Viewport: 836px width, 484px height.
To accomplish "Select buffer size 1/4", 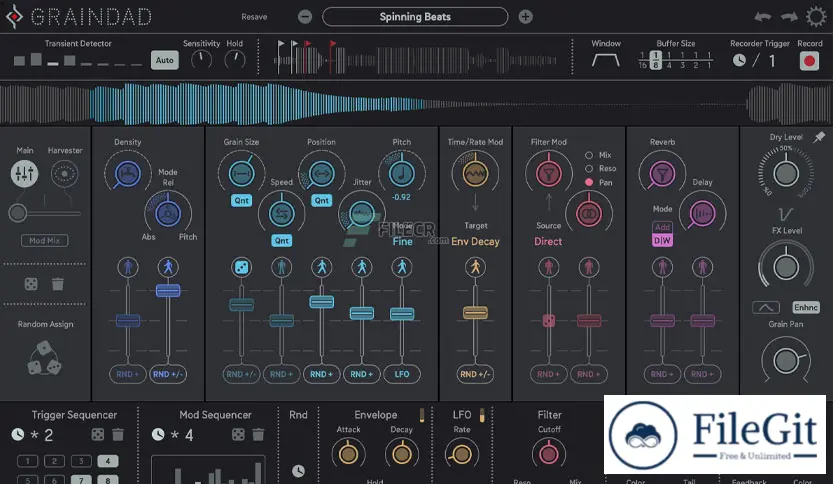I will click(669, 60).
